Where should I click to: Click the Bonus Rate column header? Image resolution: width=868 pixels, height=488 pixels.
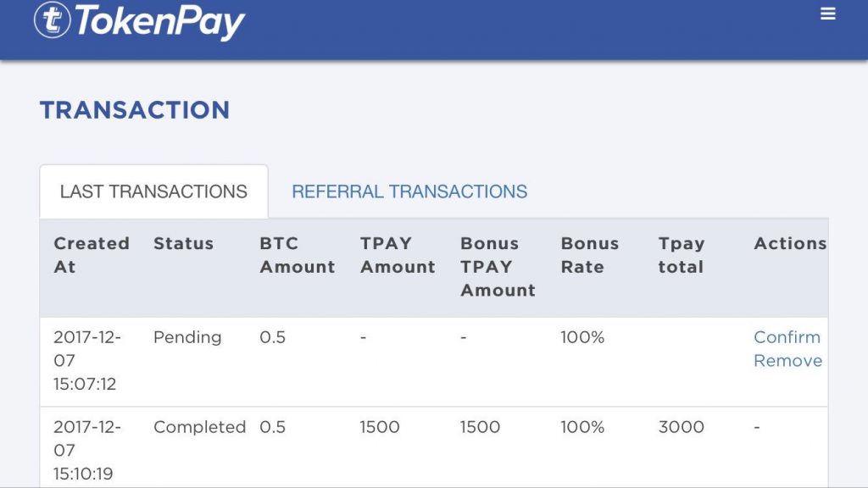pos(589,255)
